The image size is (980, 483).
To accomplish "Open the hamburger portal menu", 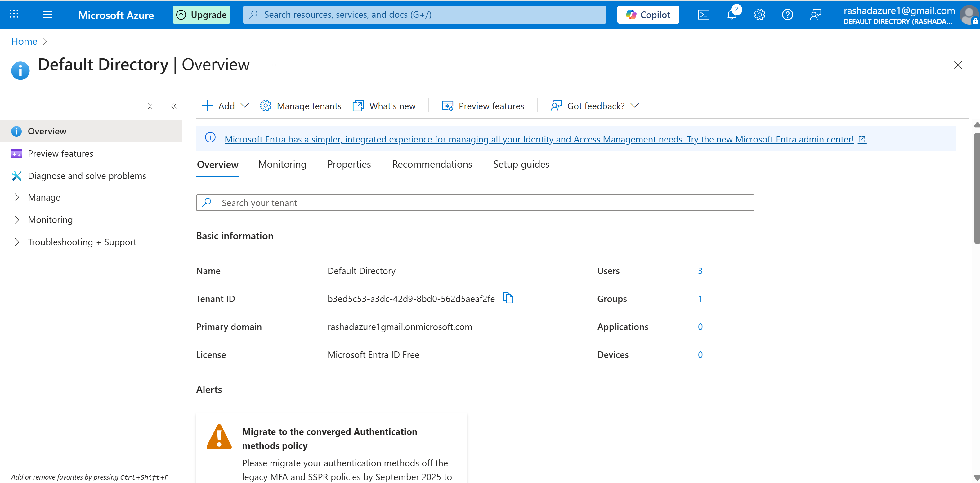I will coord(47,15).
